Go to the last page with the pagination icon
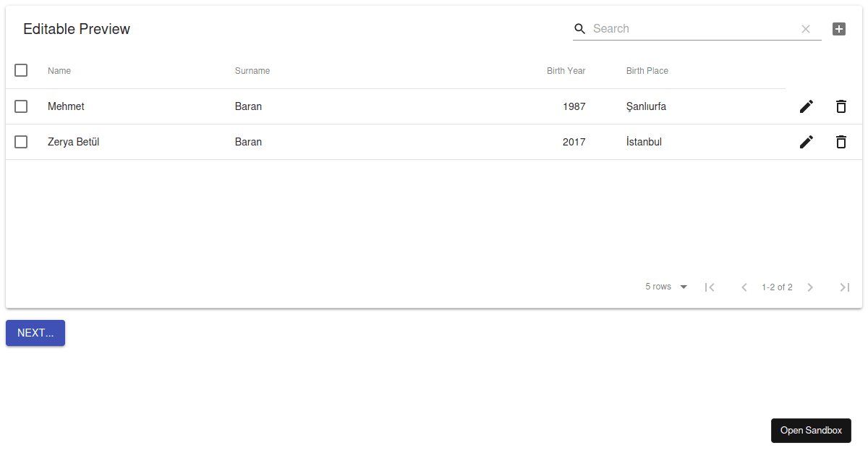The height and width of the screenshot is (456, 868). pos(844,287)
